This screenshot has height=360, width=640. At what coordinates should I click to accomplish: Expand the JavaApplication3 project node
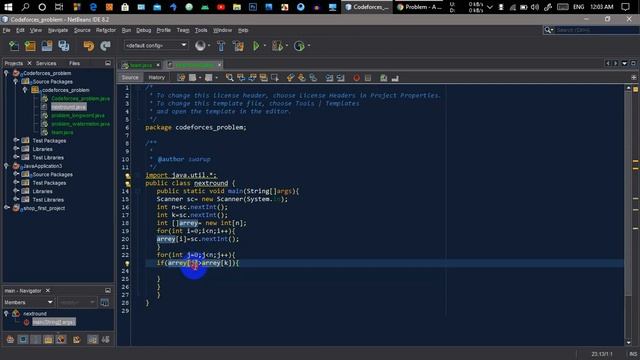pyautogui.click(x=6, y=165)
